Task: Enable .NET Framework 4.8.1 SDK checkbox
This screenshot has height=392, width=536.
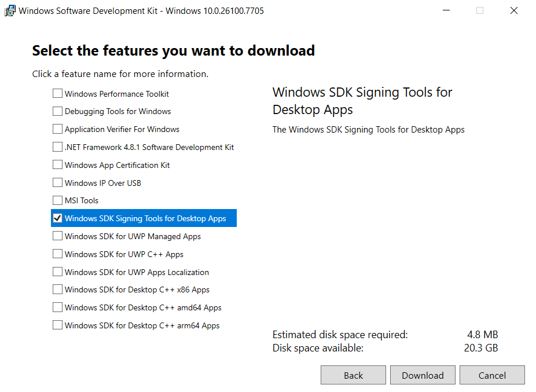Action: pos(57,147)
